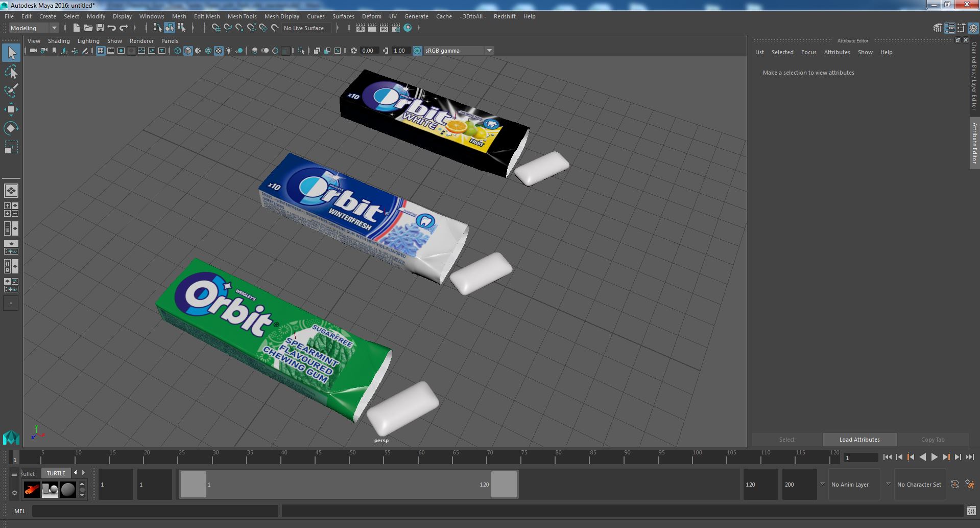Toggle use all lights in viewport
This screenshot has width=980, height=528.
[x=229, y=51]
